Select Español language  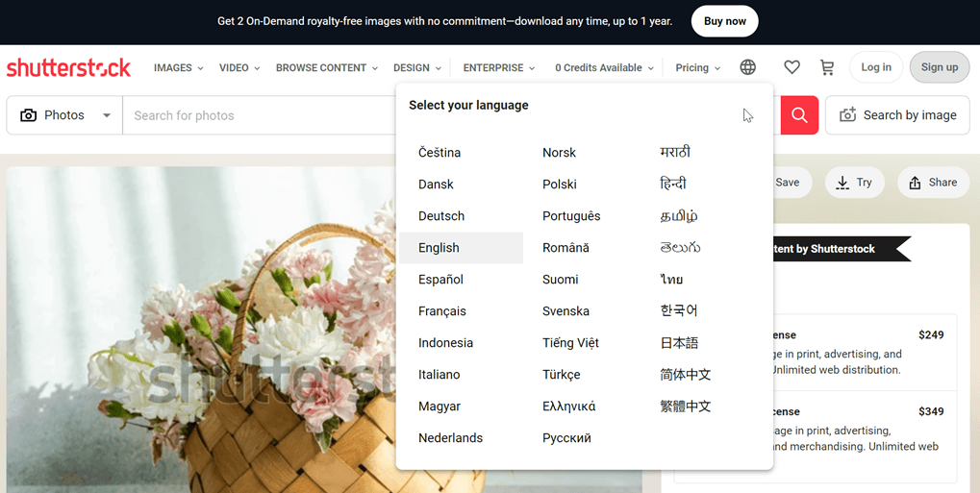click(440, 280)
